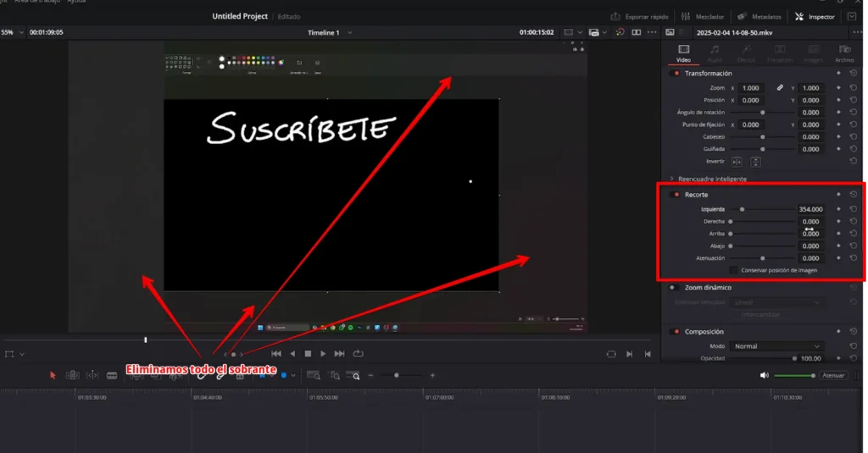The image size is (868, 453).
Task: Click the viewer scrubber playhead
Action: click(x=146, y=340)
